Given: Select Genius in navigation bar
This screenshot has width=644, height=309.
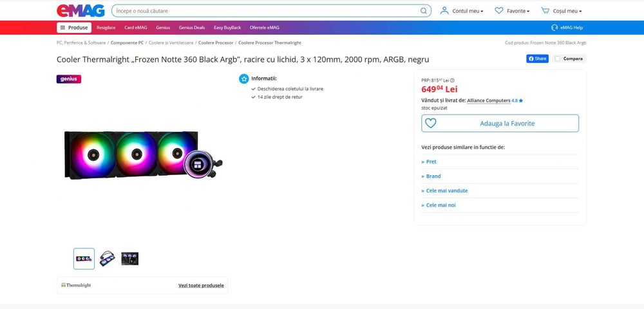Looking at the screenshot, I should (163, 28).
